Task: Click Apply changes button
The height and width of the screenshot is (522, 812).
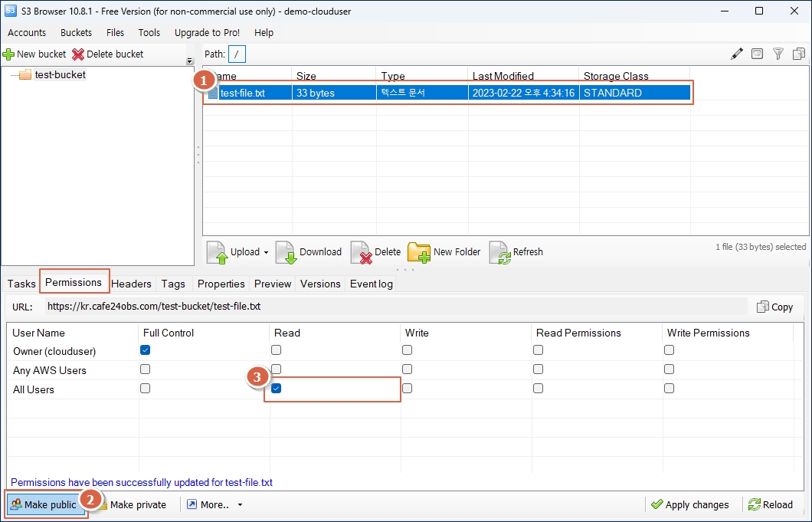Action: point(689,505)
